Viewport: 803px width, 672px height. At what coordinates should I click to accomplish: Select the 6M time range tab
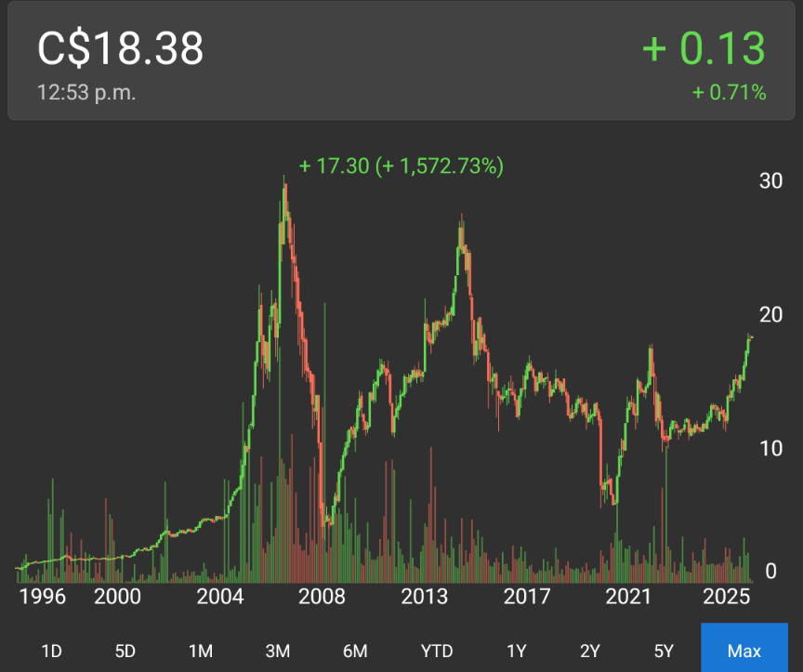(355, 651)
